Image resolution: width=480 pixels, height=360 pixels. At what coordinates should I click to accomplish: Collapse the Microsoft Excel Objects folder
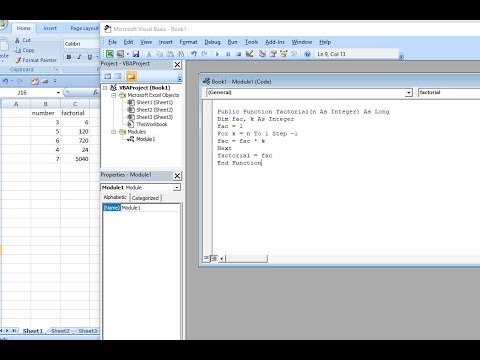click(113, 95)
